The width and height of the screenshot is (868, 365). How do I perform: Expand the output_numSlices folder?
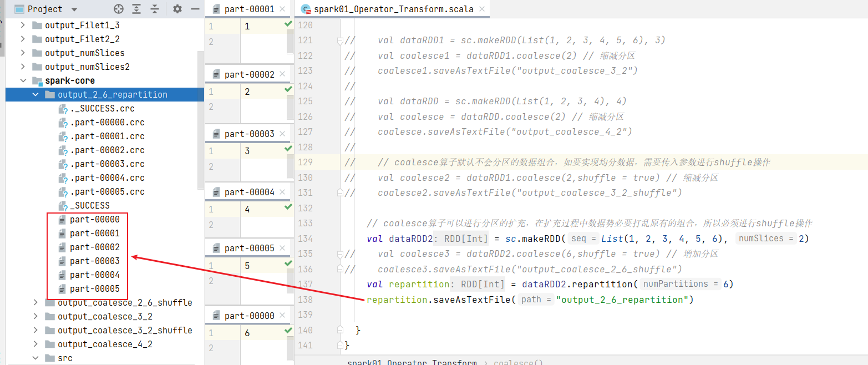click(x=23, y=53)
